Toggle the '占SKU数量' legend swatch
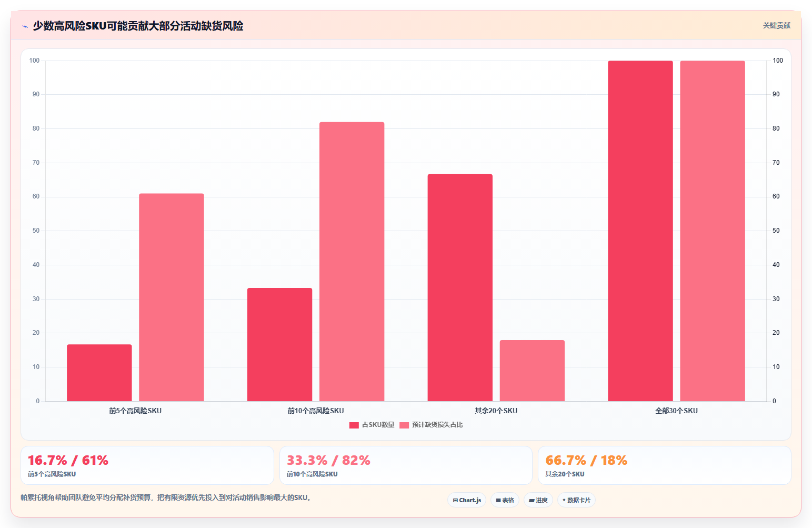The width and height of the screenshot is (812, 528). (354, 425)
